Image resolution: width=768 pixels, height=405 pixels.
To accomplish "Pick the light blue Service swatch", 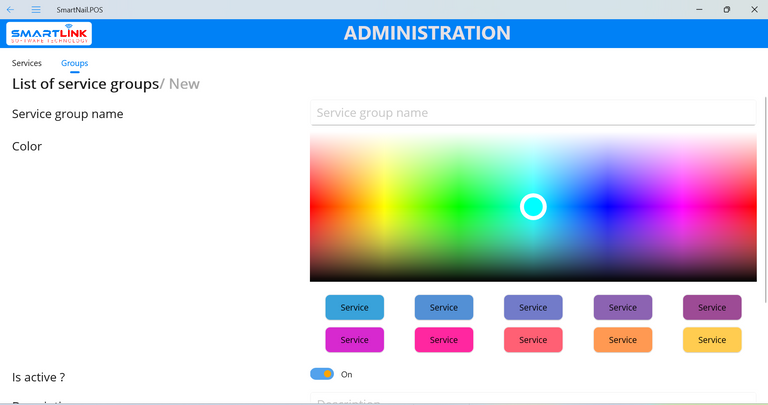I will [x=354, y=307].
